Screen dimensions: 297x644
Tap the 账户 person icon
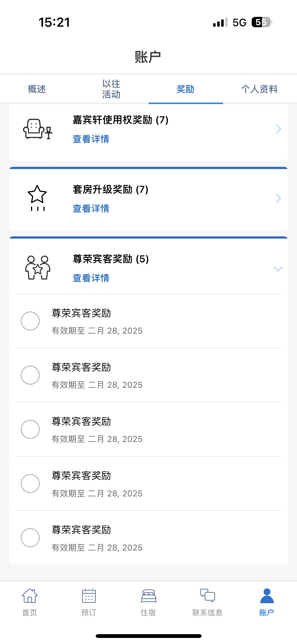(267, 596)
